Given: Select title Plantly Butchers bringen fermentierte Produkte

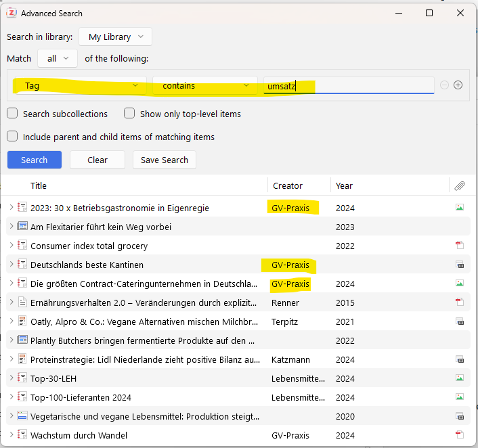Looking at the screenshot, I should pos(142,340).
